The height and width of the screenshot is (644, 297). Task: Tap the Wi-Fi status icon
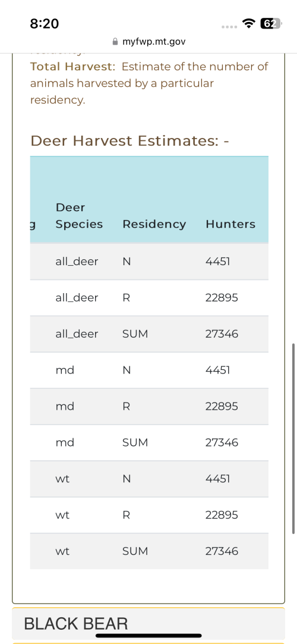[x=249, y=24]
